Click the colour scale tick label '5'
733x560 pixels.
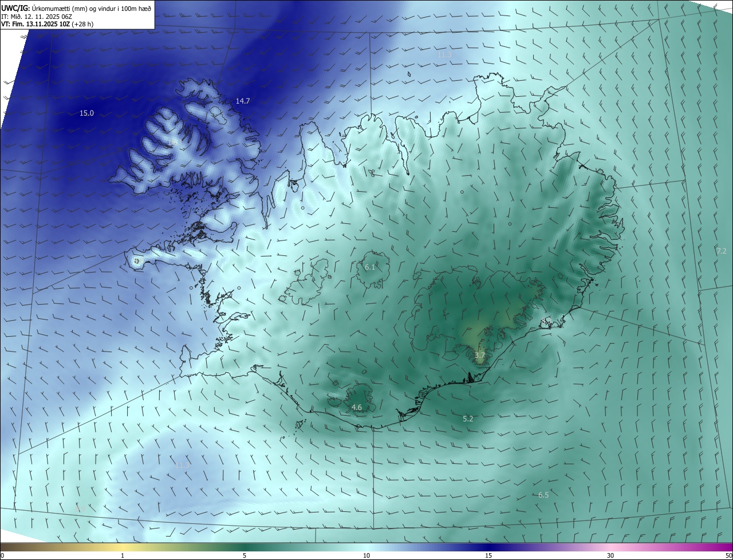tap(245, 555)
